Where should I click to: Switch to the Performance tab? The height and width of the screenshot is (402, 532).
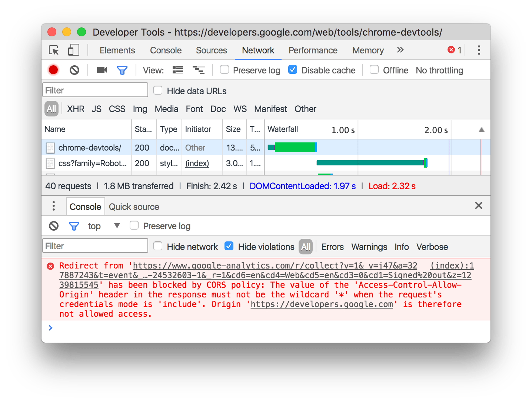coord(313,50)
